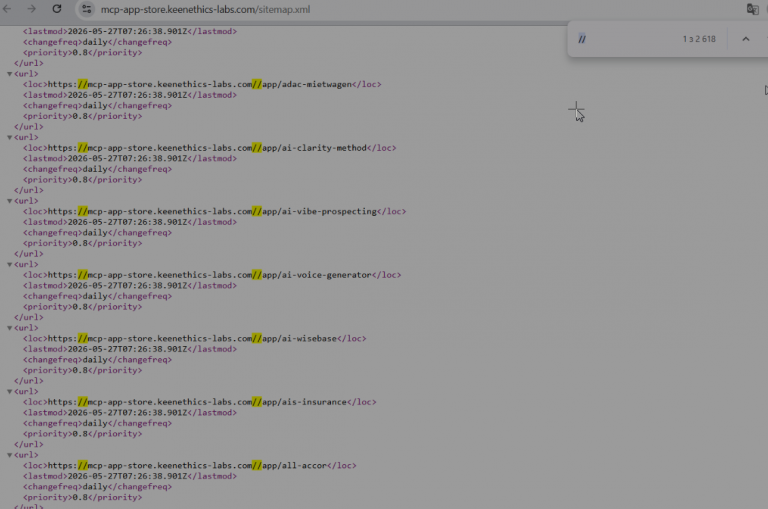Collapse the ai-clarity-method url node
Image resolution: width=768 pixels, height=509 pixels.
click(x=9, y=138)
